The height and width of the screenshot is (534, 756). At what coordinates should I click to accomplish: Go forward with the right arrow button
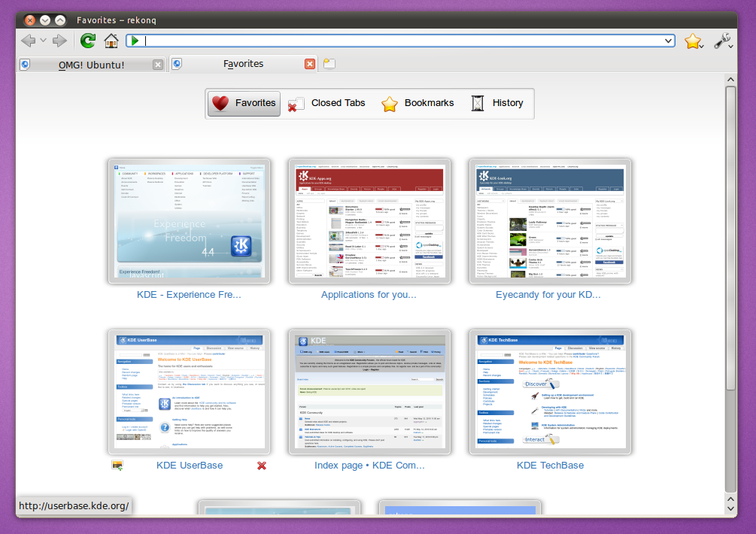(x=59, y=41)
